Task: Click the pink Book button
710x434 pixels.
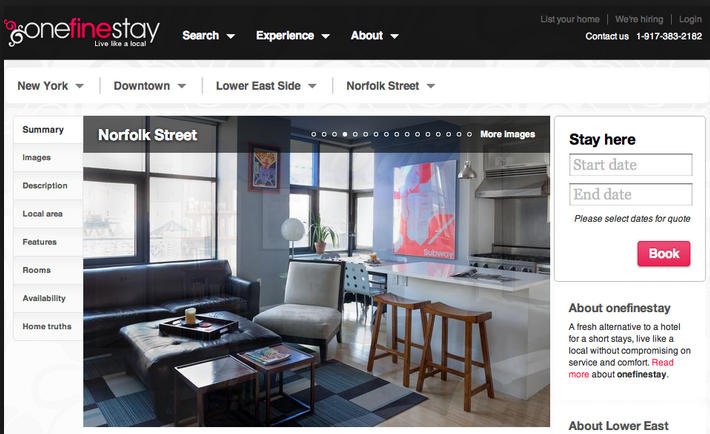Action: (x=664, y=254)
